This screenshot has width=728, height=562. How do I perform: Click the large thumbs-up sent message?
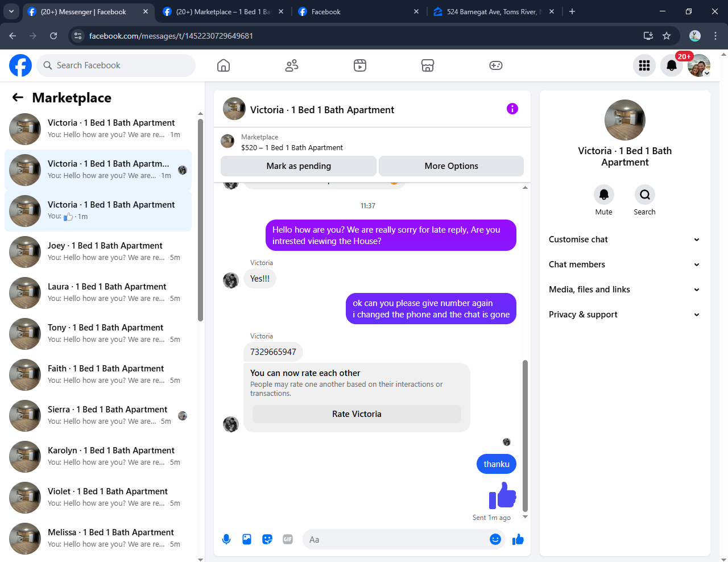pos(502,495)
